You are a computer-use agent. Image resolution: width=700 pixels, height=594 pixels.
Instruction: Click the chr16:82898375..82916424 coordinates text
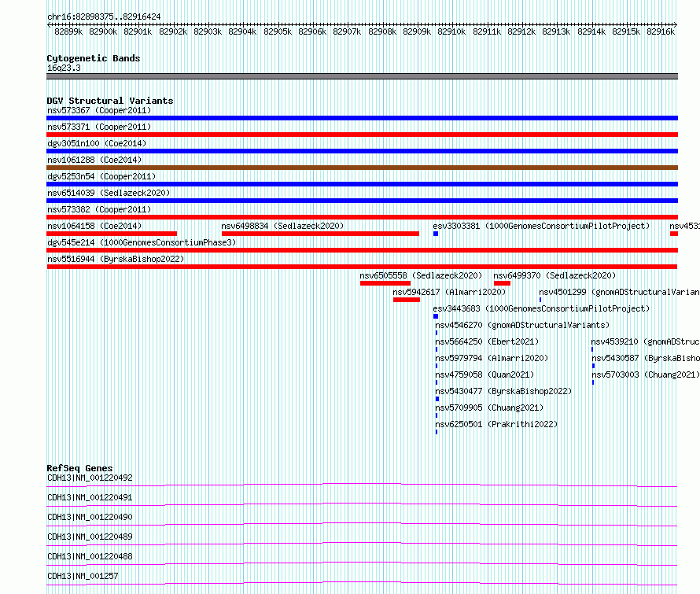[104, 17]
